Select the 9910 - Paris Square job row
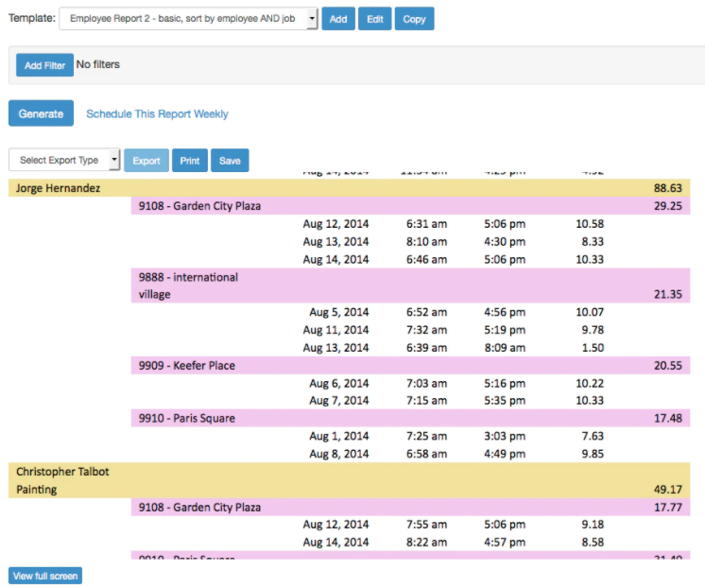This screenshot has width=705, height=588. click(x=186, y=419)
